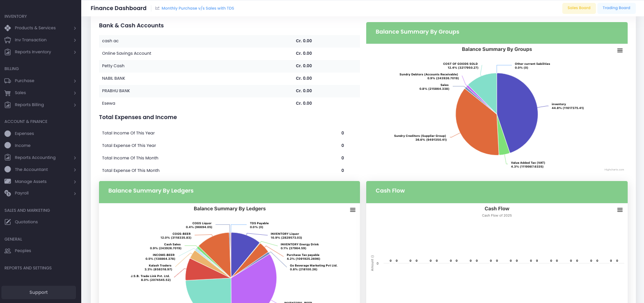Click the Highcharts.com credit link

[614, 170]
